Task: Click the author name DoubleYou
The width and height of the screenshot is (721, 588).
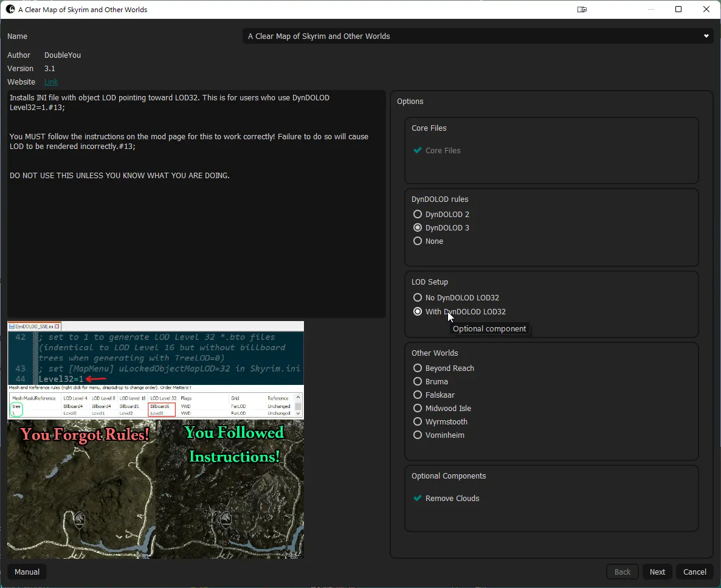Action: (x=63, y=55)
